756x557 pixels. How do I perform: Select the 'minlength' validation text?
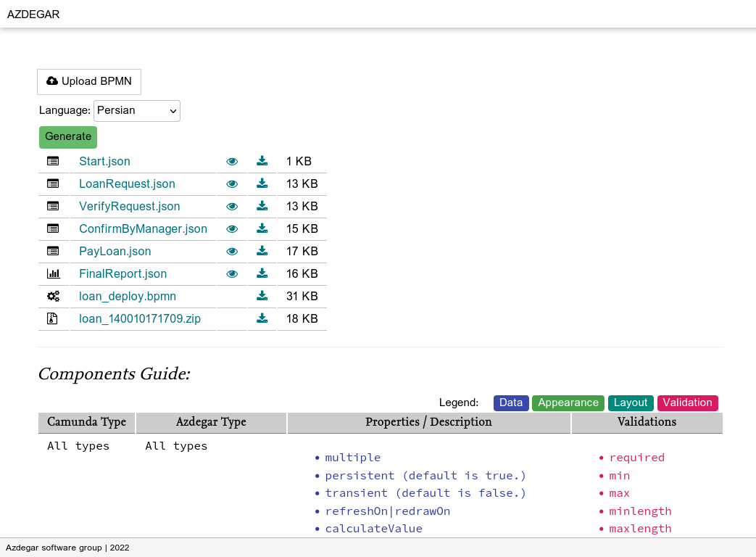[x=640, y=511]
